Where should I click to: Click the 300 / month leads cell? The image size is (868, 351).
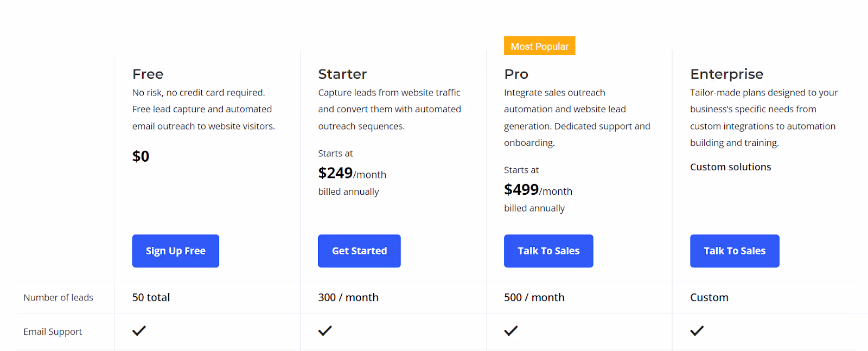tap(348, 297)
